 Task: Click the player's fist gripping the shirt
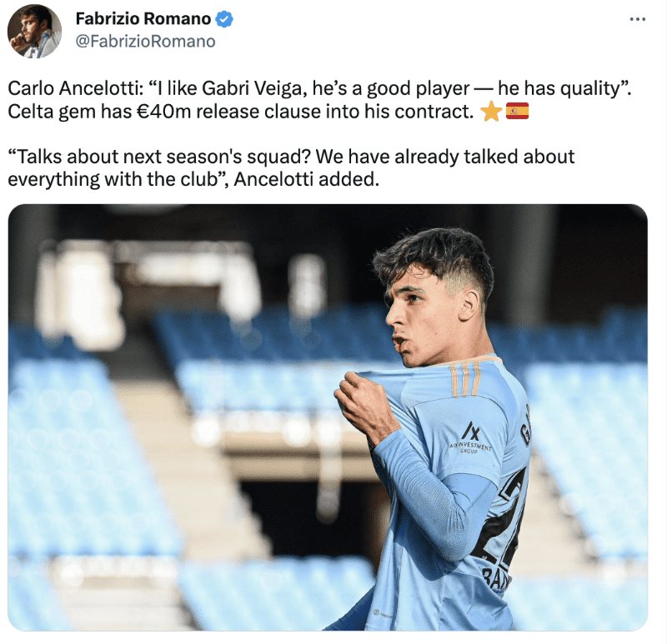pos(365,402)
